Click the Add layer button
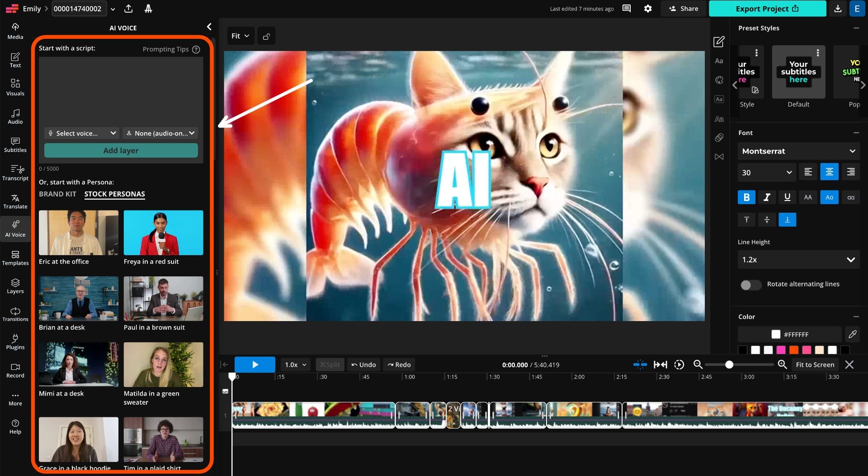 [121, 151]
